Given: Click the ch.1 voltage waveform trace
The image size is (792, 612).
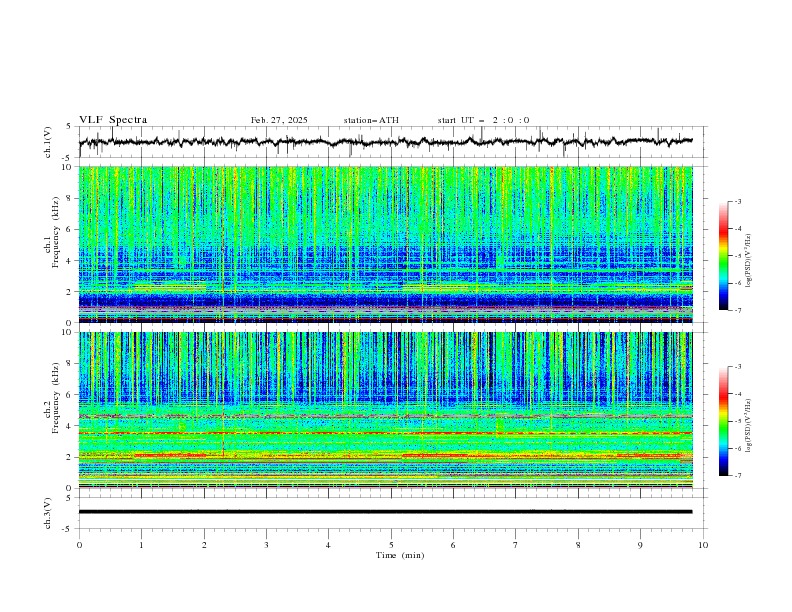Looking at the screenshot, I should click(385, 142).
